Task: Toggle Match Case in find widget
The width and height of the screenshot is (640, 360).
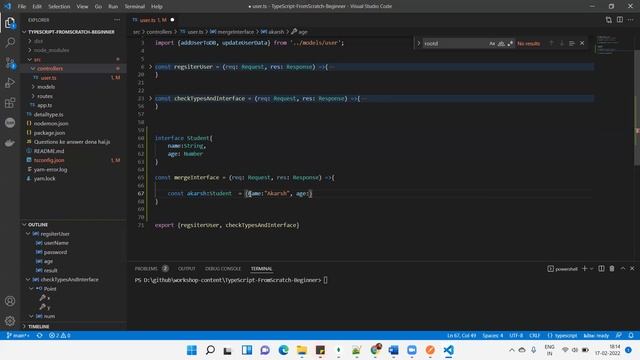Action: [x=492, y=43]
